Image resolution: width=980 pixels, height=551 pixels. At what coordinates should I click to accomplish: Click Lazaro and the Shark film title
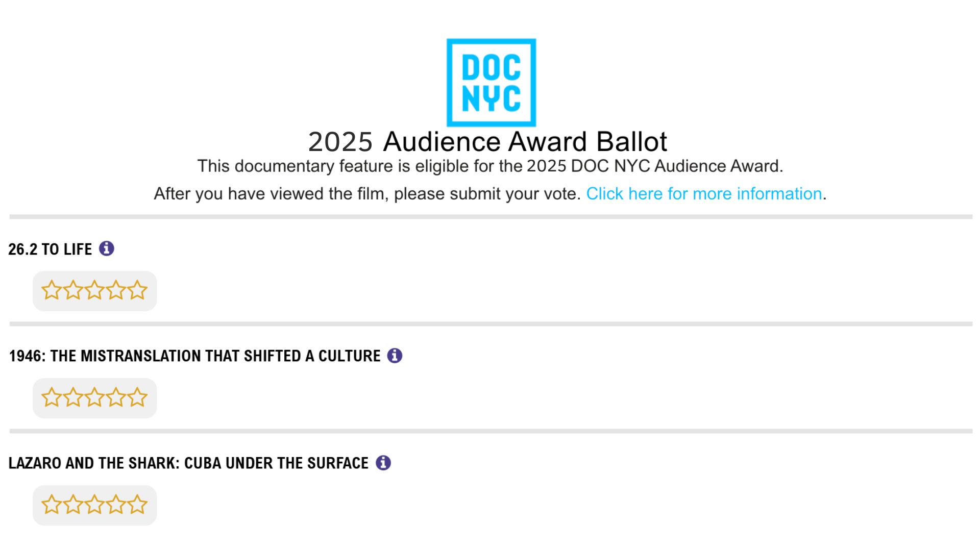188,463
